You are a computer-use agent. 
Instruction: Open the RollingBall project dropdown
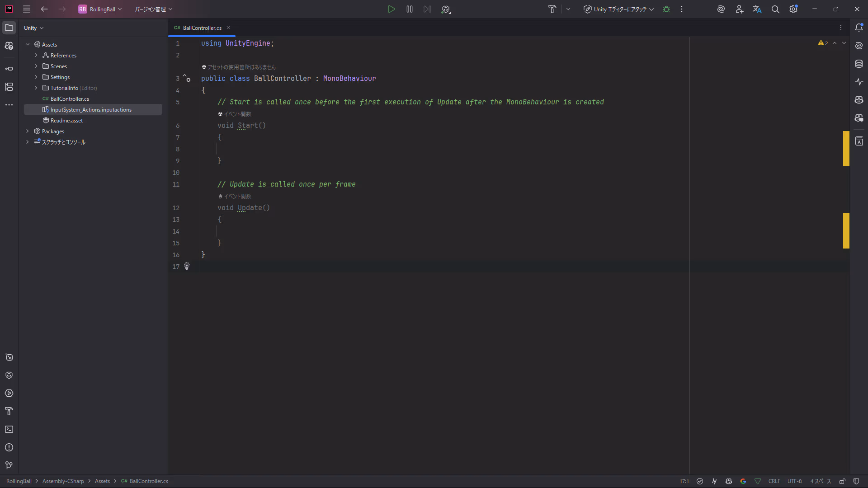point(100,9)
